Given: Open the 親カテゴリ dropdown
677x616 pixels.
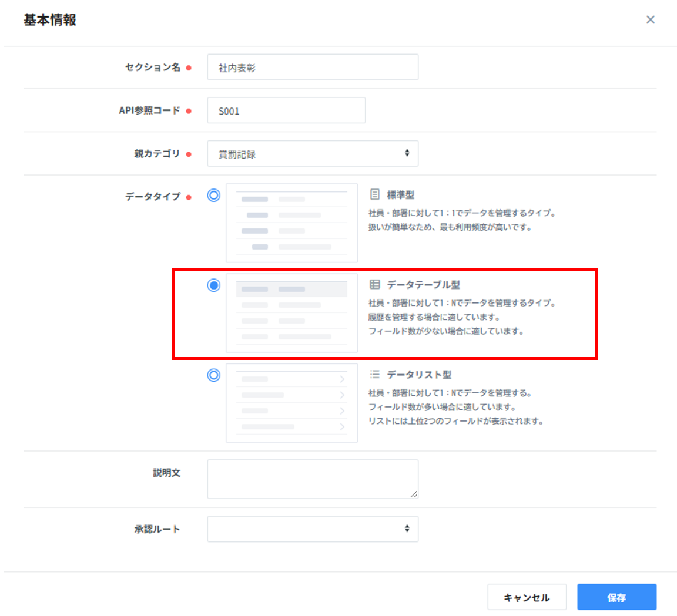Looking at the screenshot, I should pyautogui.click(x=313, y=154).
